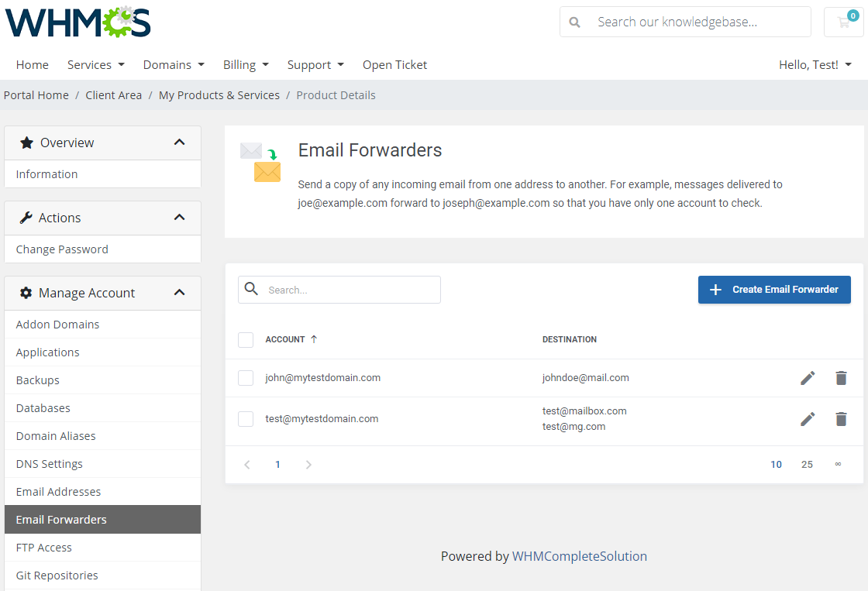Click the Email Forwarders envelope icon

click(x=260, y=162)
